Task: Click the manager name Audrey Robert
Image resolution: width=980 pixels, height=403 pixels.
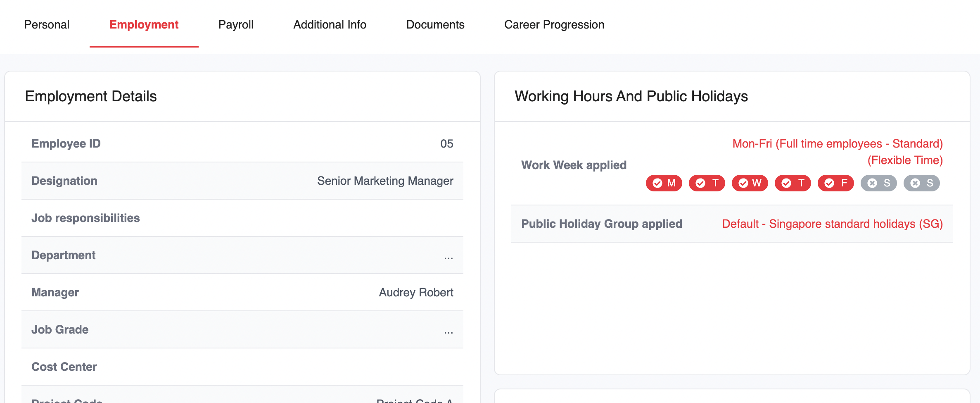Action: [x=416, y=292]
